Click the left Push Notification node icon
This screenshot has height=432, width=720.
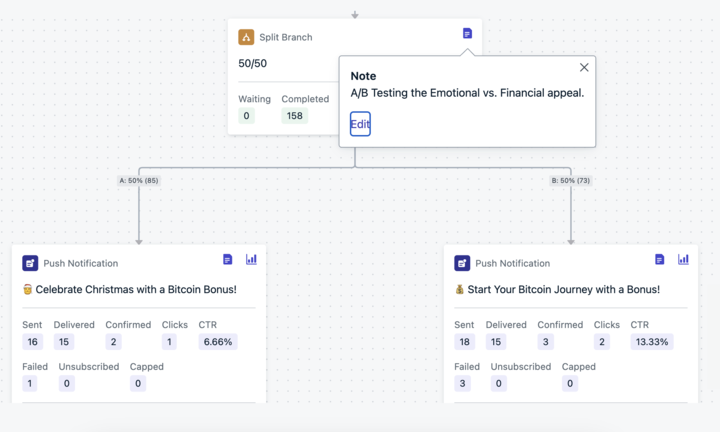30,264
